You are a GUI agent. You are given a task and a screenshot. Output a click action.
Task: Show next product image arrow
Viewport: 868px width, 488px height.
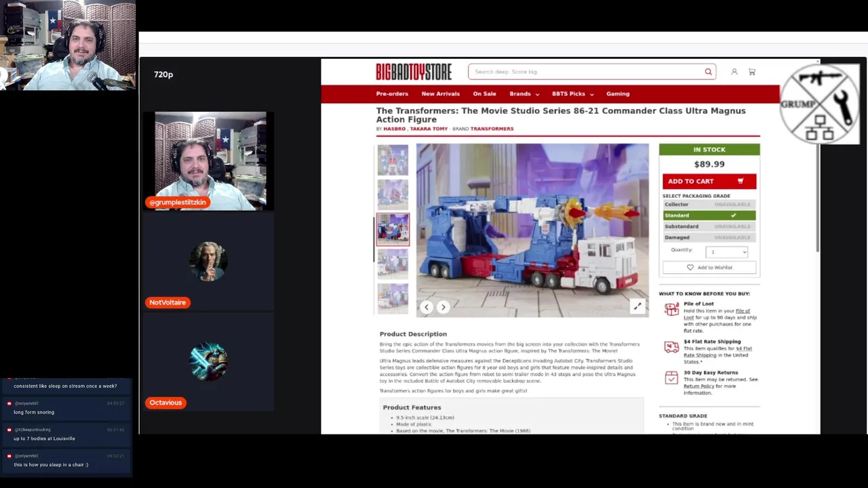coord(443,307)
